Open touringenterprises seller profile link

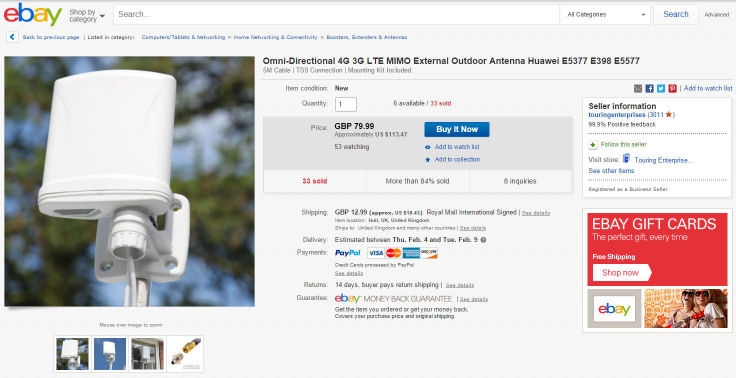tap(617, 115)
